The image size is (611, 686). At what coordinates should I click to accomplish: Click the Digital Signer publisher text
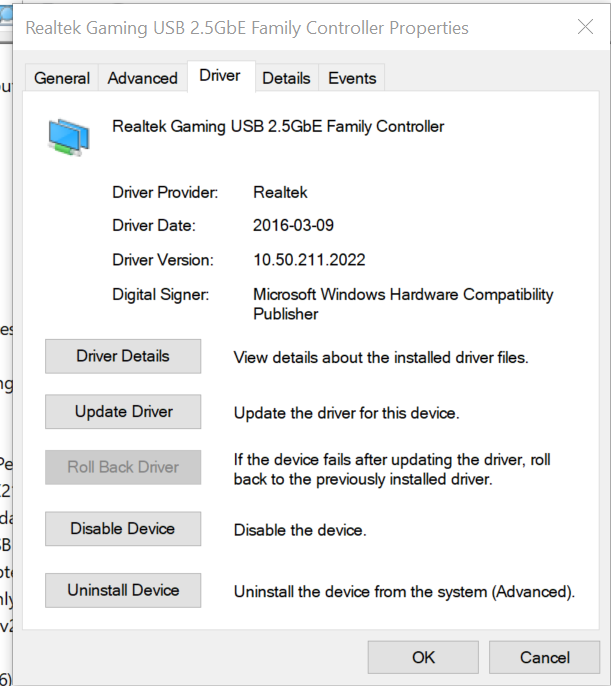(x=403, y=304)
